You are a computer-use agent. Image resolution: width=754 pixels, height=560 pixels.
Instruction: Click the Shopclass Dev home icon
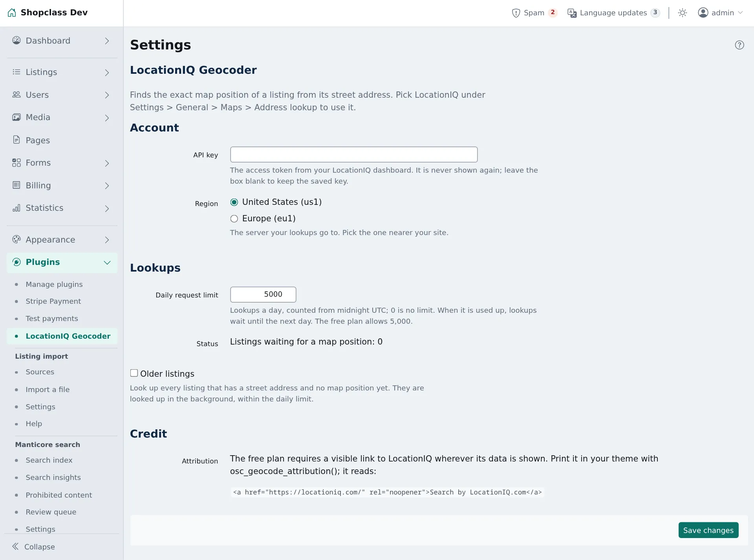(x=12, y=13)
